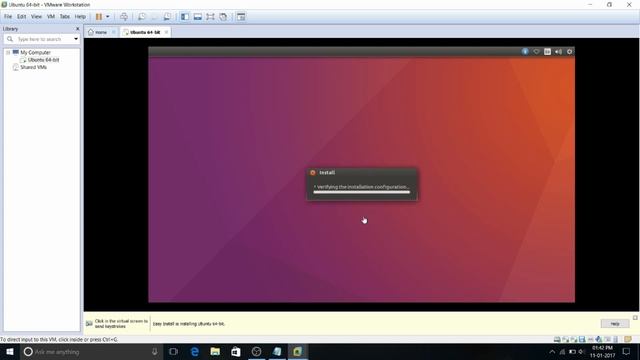Open the Edit menu
The image size is (640, 360).
point(21,17)
